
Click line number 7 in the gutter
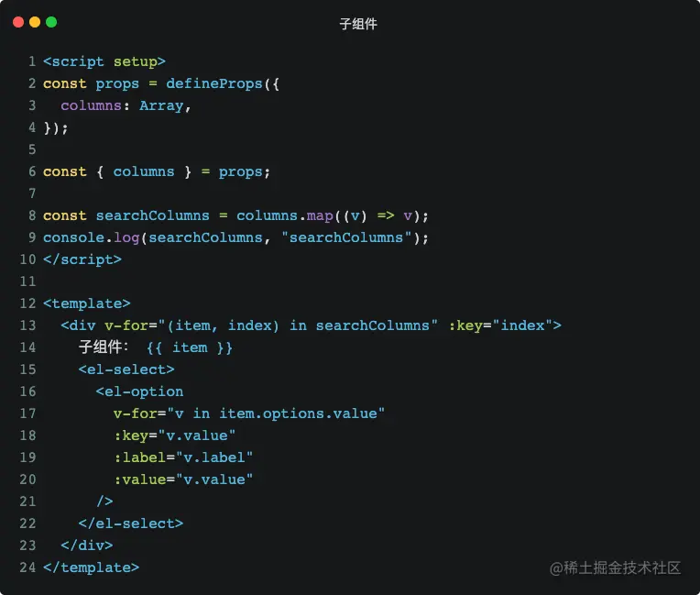pyautogui.click(x=32, y=193)
